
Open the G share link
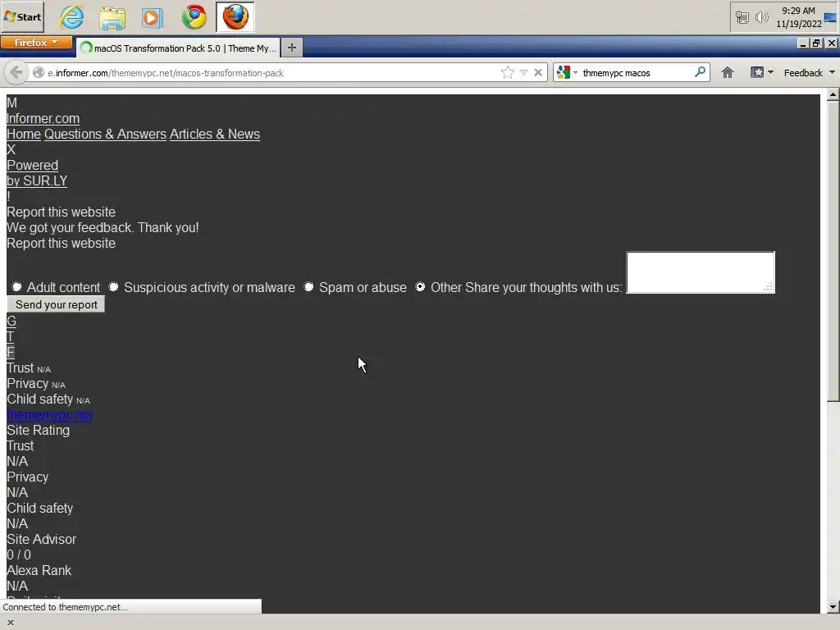click(x=11, y=321)
